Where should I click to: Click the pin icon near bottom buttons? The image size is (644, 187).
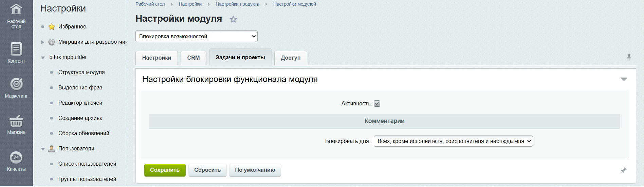point(623,170)
